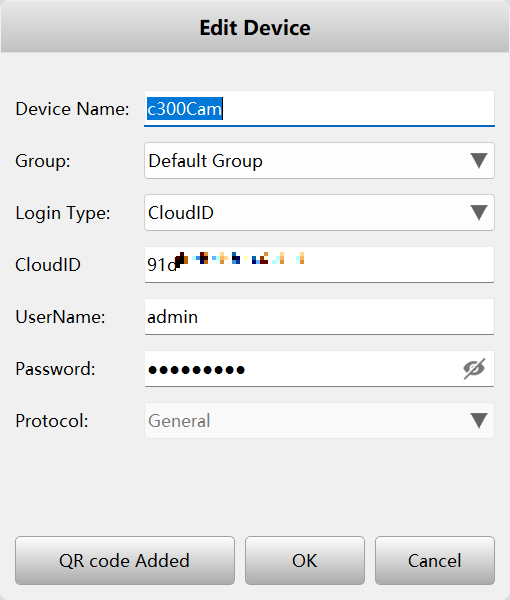Click the QR code Added button
This screenshot has height=600, width=510.
point(125,561)
